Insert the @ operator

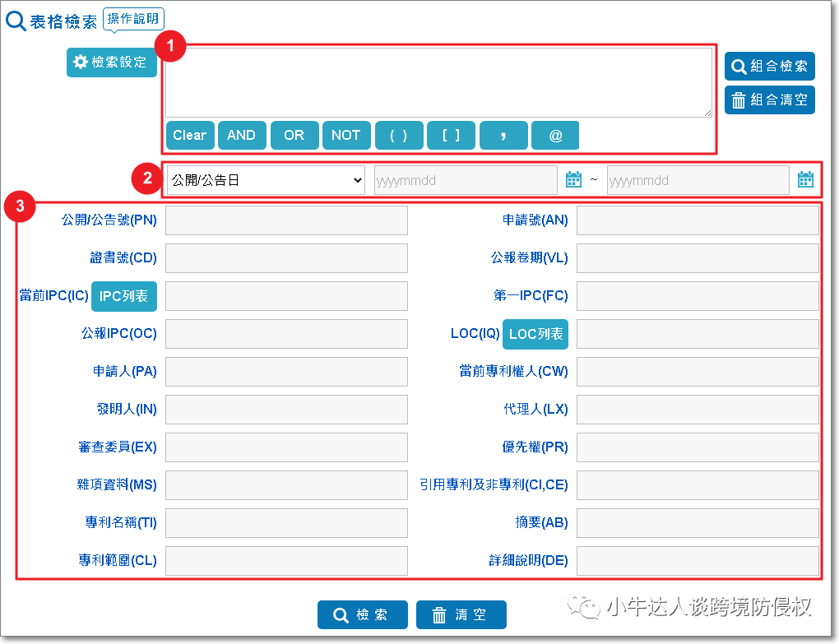point(555,136)
